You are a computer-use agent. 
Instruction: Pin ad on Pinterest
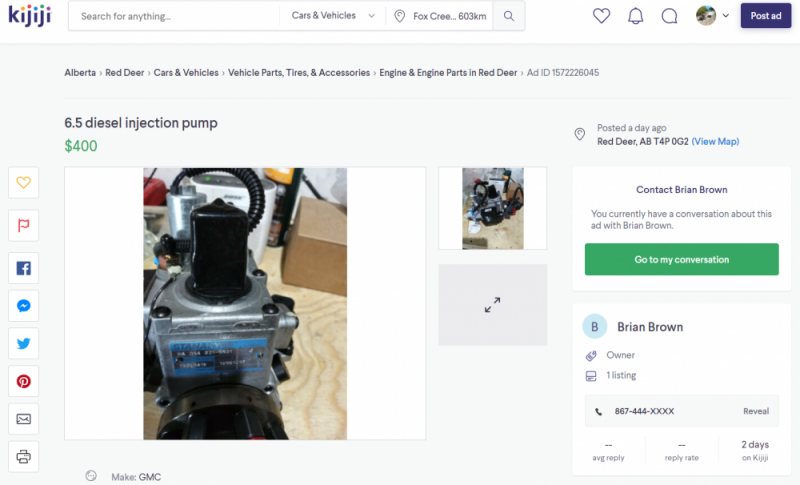24,381
